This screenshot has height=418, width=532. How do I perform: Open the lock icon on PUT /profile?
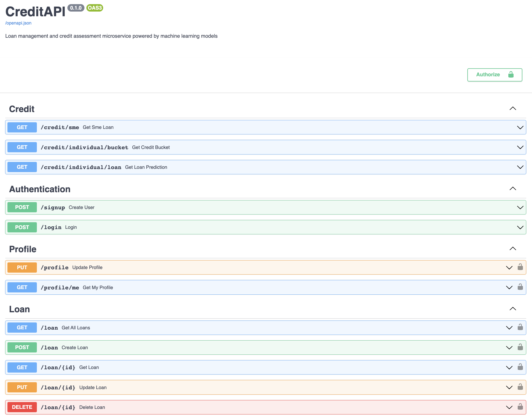pyautogui.click(x=520, y=267)
